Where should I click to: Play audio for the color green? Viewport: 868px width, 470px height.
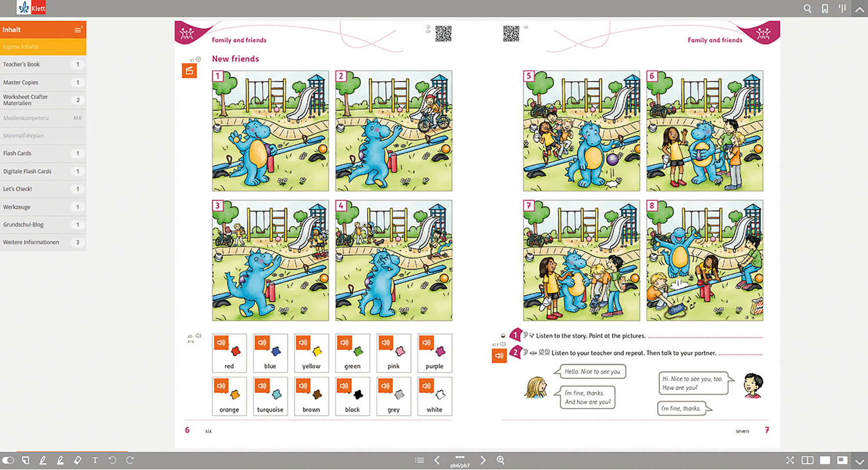pyautogui.click(x=345, y=343)
